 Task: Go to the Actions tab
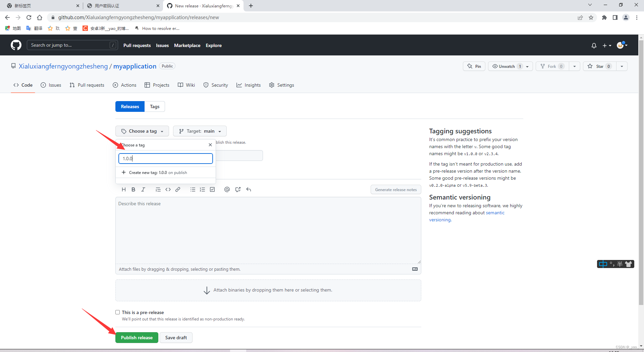124,85
